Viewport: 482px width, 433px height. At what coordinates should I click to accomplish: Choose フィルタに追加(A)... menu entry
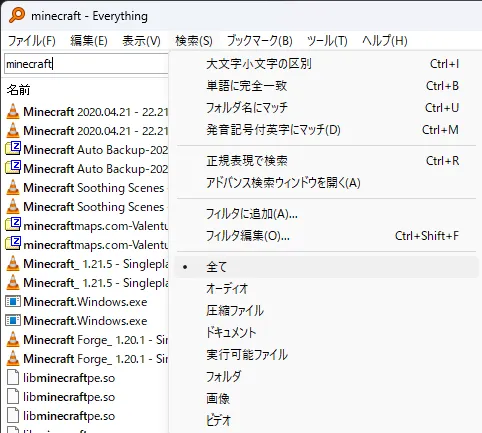tap(327, 214)
